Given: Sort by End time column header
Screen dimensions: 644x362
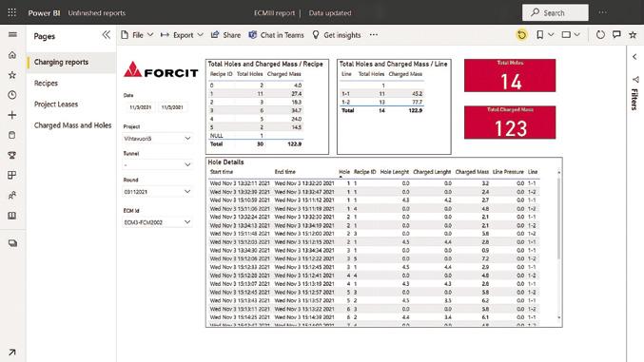Looking at the screenshot, I should point(285,172).
